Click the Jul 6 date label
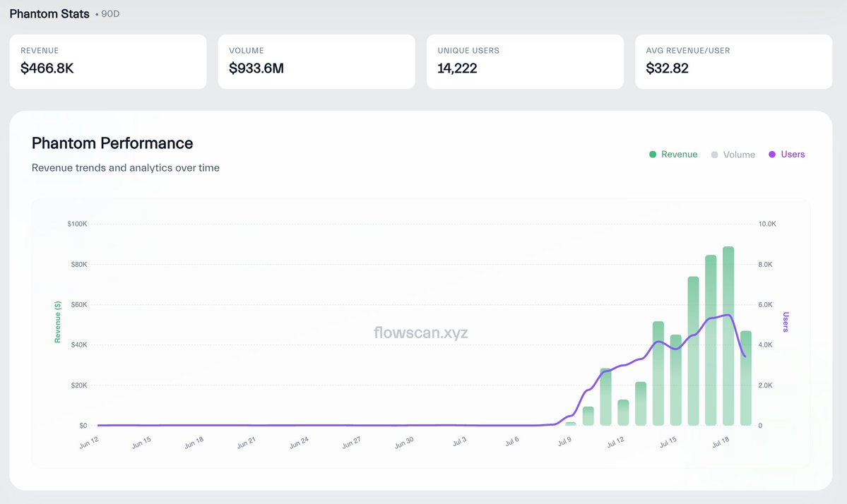The height and width of the screenshot is (504, 847). (x=511, y=441)
